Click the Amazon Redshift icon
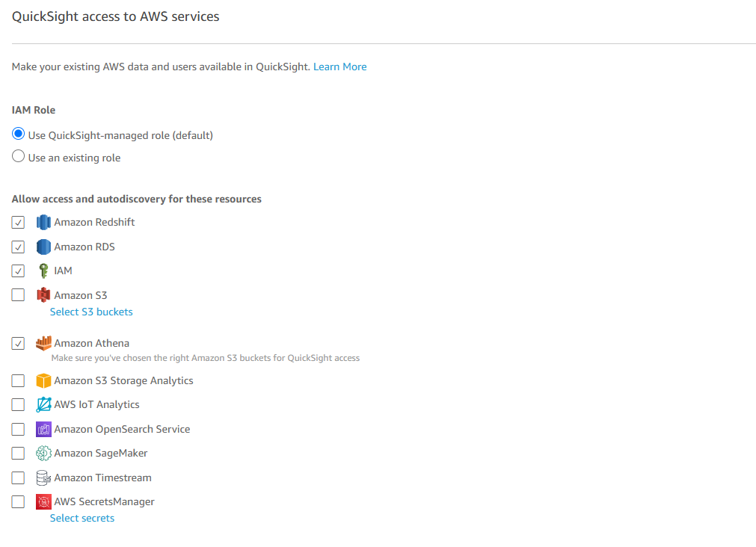The width and height of the screenshot is (756, 547). pos(43,222)
